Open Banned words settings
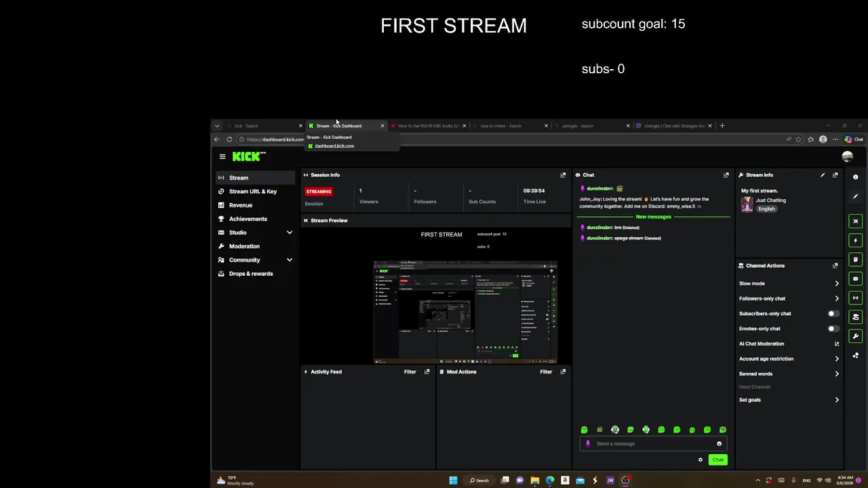 (x=789, y=373)
